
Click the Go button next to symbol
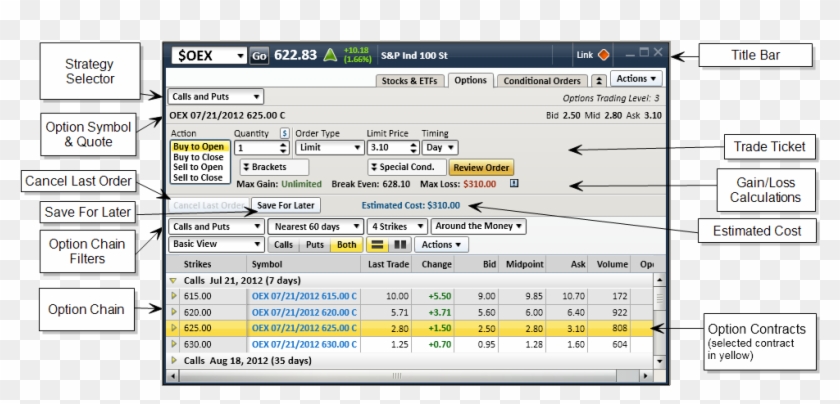259,56
